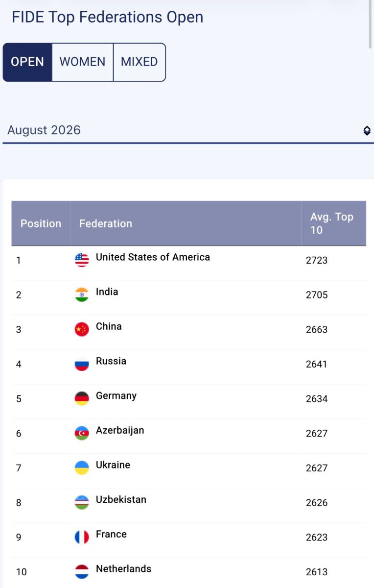
Task: Switch to the MIXED rankings toggle
Action: point(140,62)
